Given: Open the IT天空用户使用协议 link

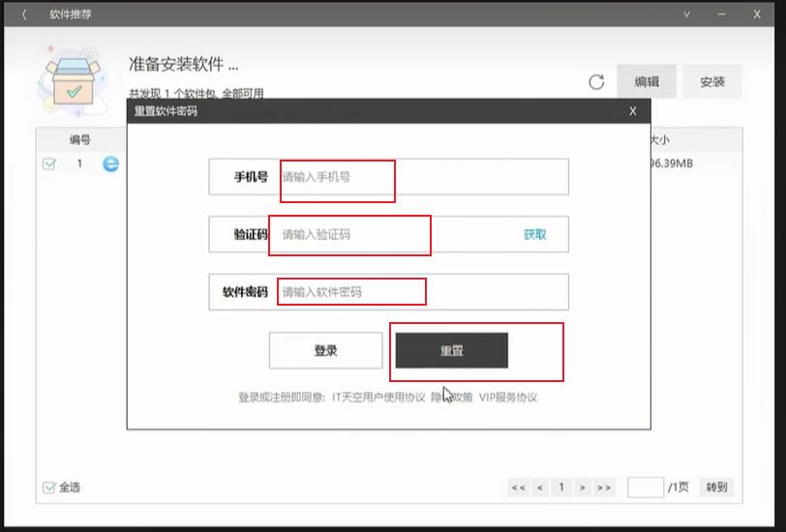Looking at the screenshot, I should pos(378,397).
